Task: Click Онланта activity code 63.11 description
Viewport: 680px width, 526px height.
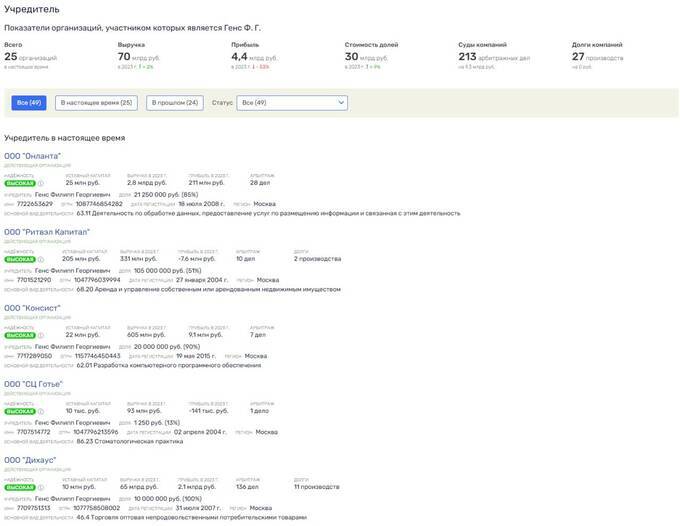Action: point(268,213)
